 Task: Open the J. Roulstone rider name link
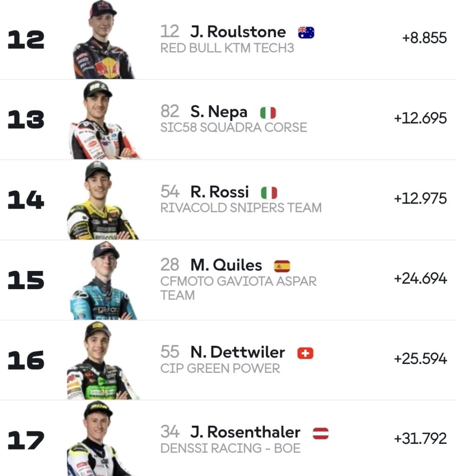click(x=238, y=32)
